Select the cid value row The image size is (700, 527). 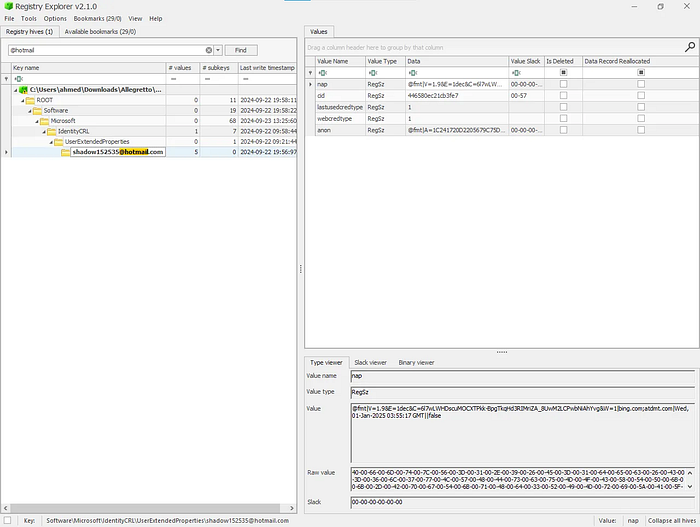[x=502, y=96]
